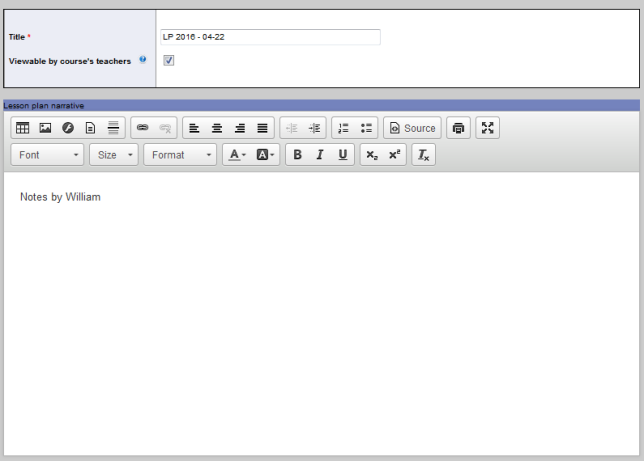This screenshot has height=461, width=644.
Task: Expand the Format dropdown
Action: (180, 155)
